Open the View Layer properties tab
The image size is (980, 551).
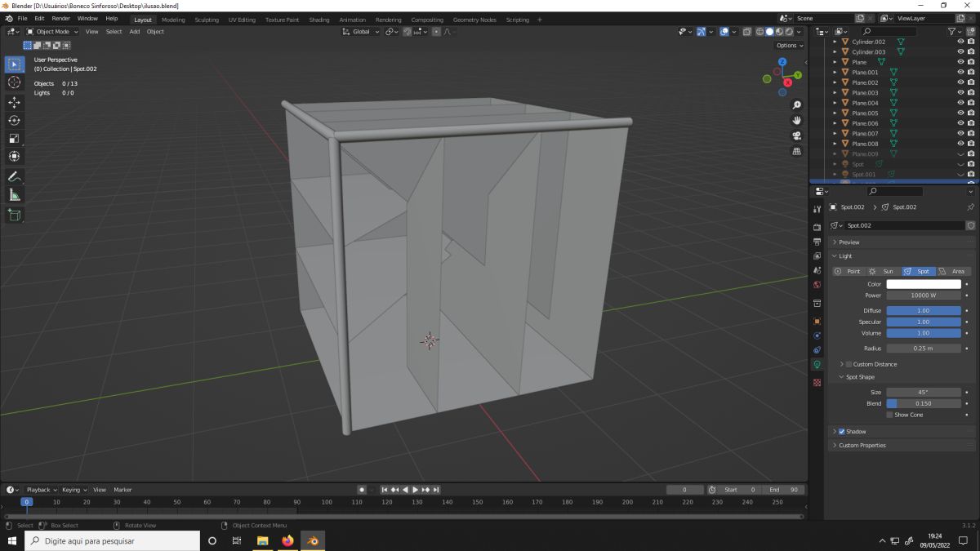[817, 256]
